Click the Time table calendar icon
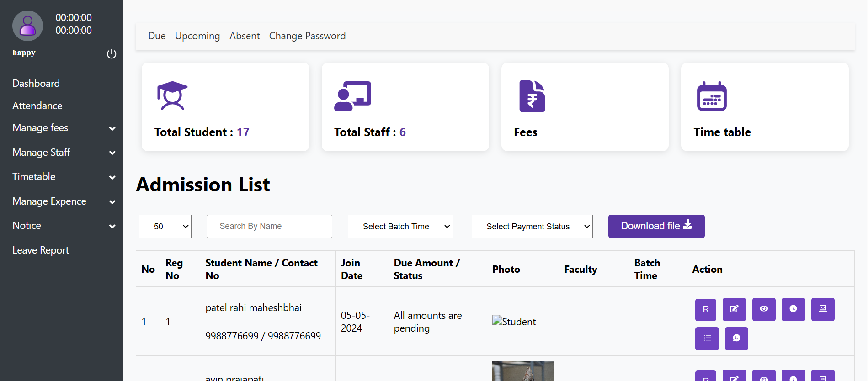This screenshot has width=868, height=381. click(711, 96)
